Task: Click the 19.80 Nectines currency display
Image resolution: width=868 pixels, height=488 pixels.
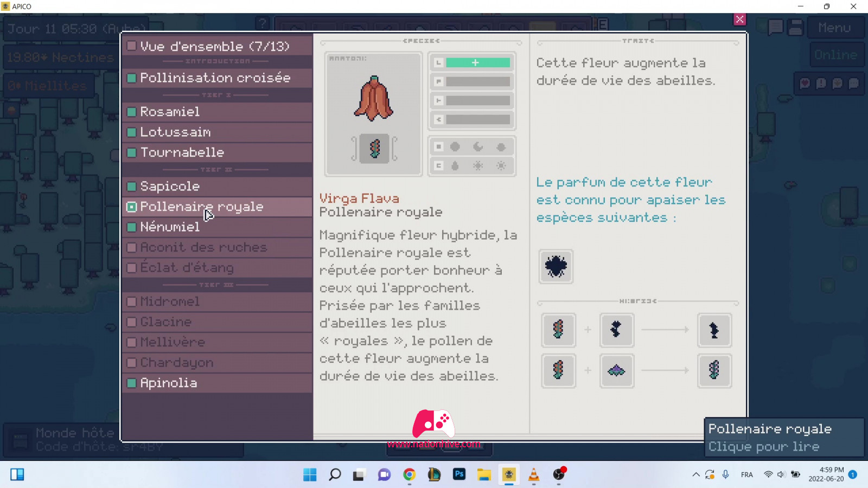Action: (x=60, y=57)
